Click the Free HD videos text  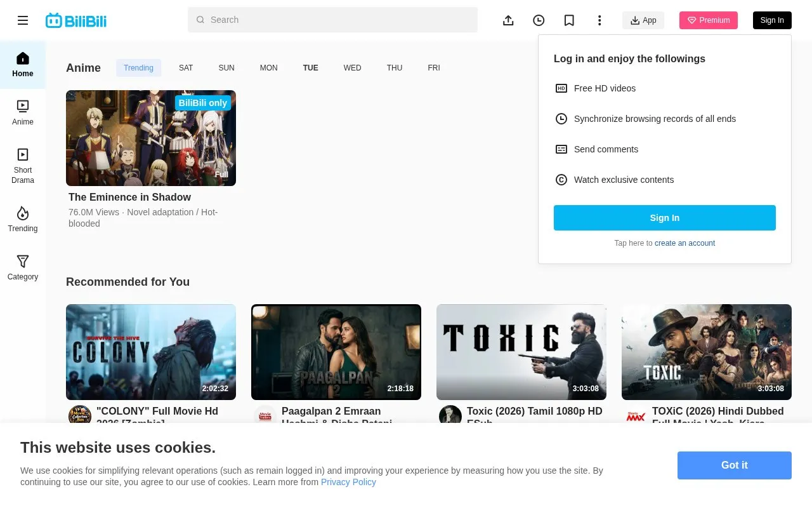point(605,88)
